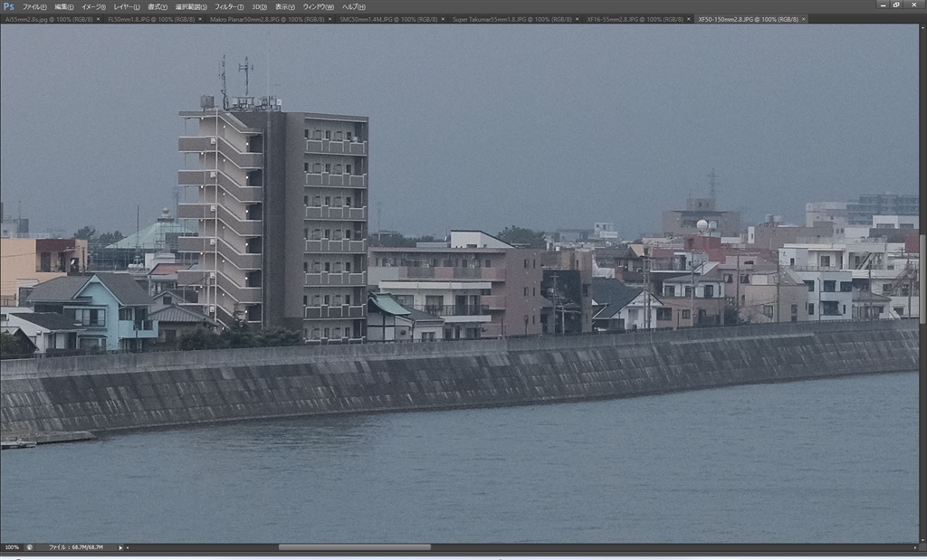Screen dimensions: 927x560
Task: Open the 編集(E) menu
Action: tap(64, 7)
